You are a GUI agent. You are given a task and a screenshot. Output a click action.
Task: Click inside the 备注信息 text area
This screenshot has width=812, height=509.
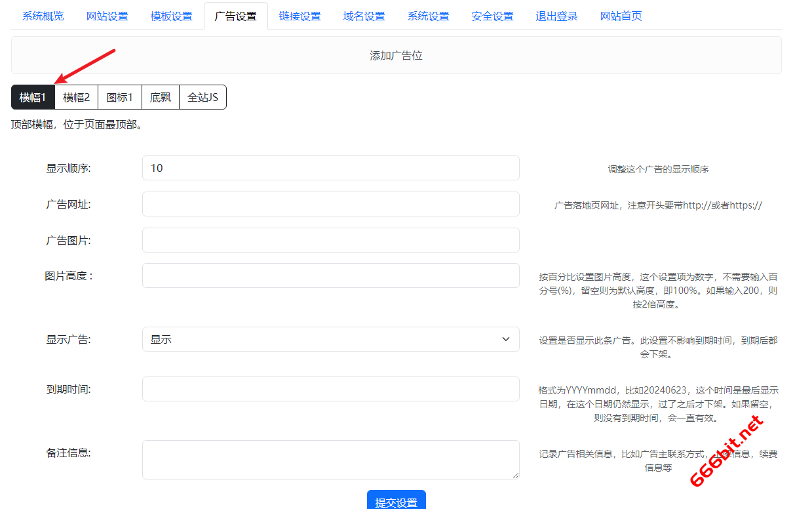[x=330, y=459]
